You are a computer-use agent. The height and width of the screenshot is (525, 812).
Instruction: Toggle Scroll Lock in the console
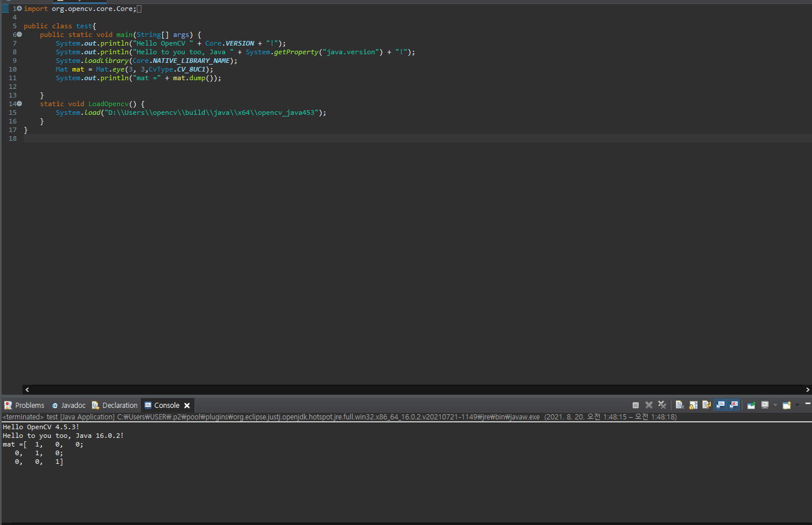[693, 405]
